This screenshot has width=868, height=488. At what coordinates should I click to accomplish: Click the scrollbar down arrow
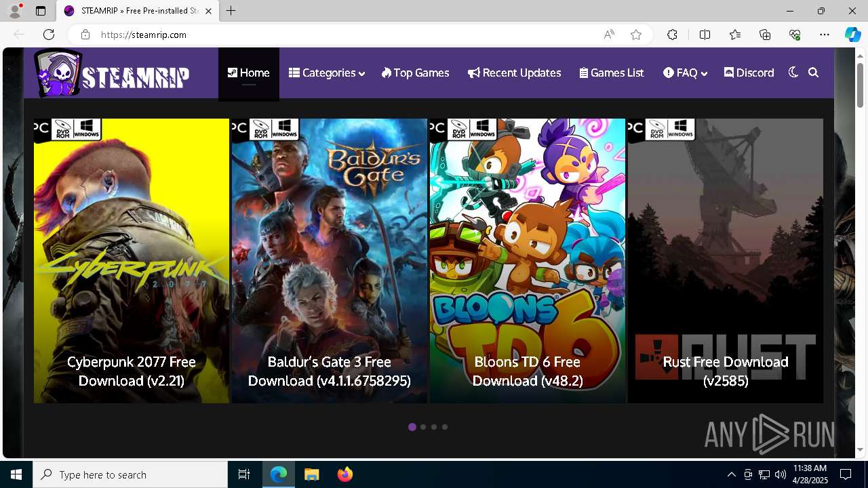pyautogui.click(x=860, y=449)
